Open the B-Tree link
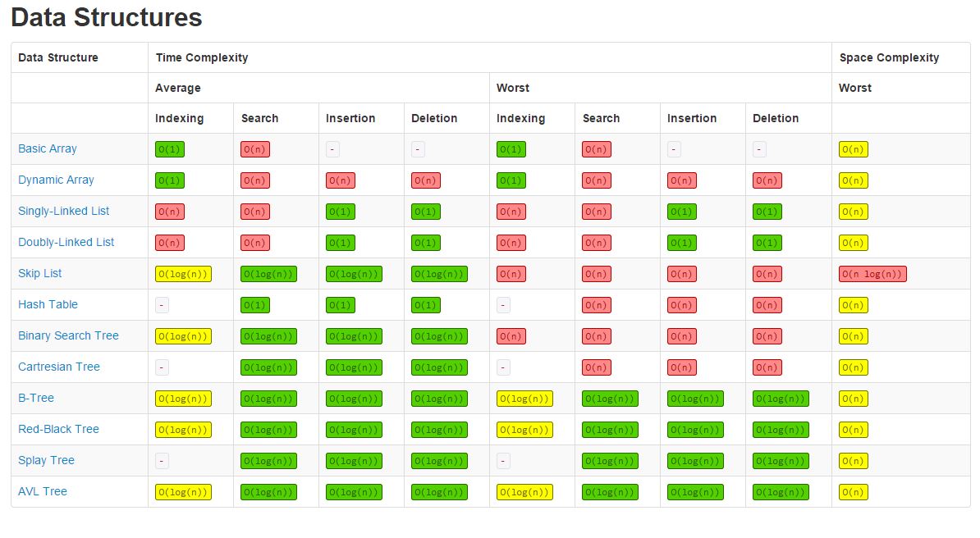The image size is (980, 538). (x=35, y=398)
